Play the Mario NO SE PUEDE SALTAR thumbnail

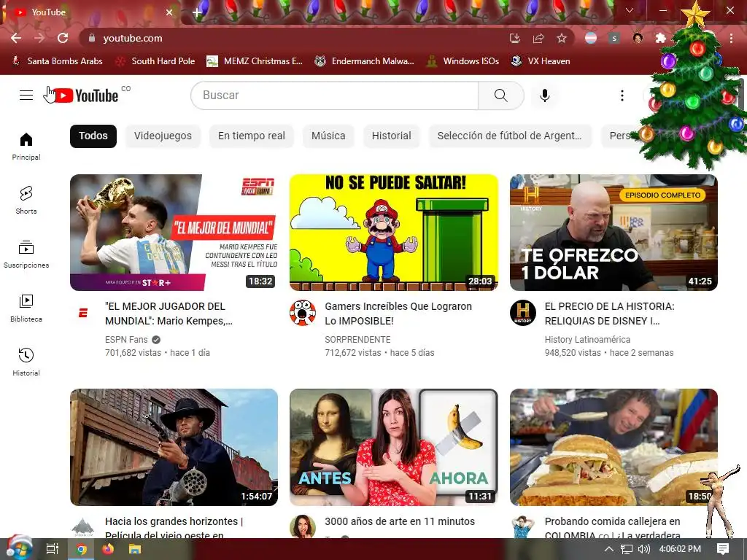click(x=394, y=233)
